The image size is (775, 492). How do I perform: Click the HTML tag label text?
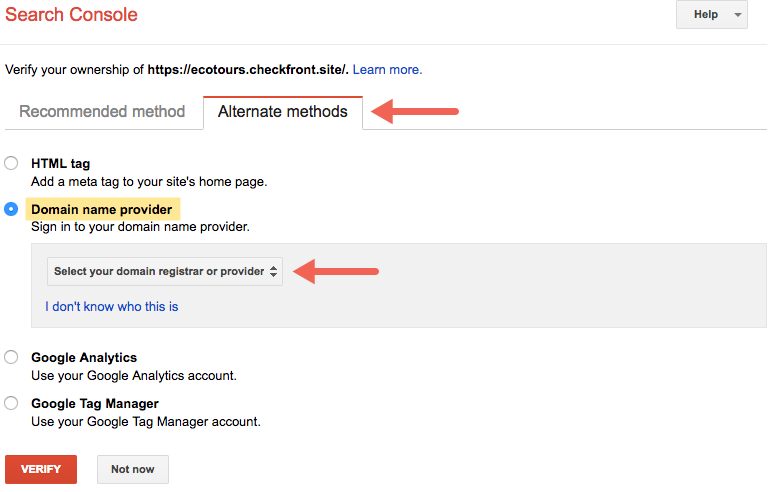click(61, 164)
